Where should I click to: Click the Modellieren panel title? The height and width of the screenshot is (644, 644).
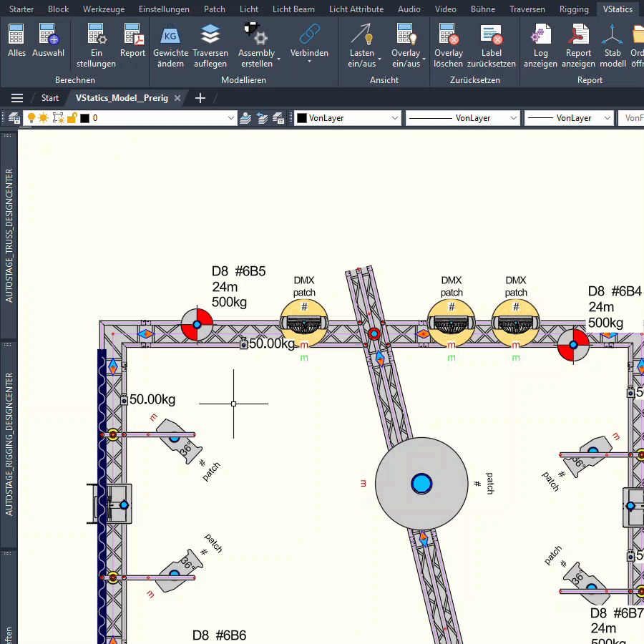pos(243,80)
